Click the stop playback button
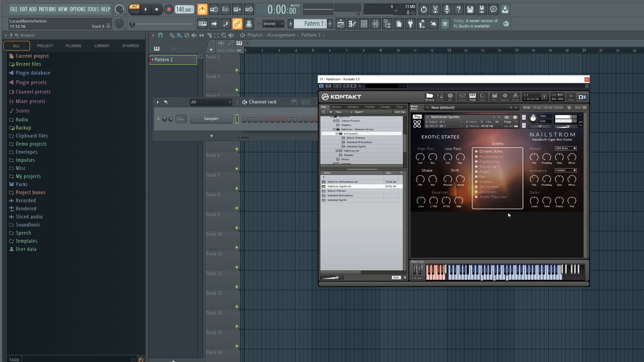 tap(157, 9)
